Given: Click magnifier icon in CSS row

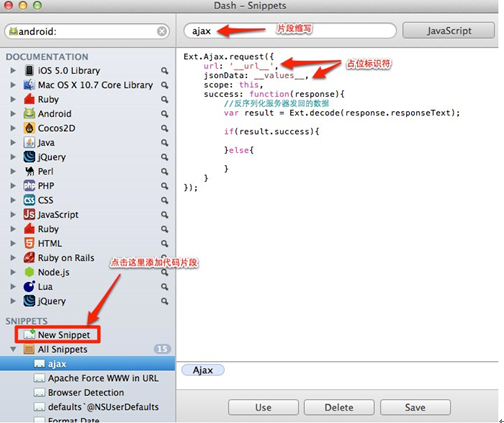Looking at the screenshot, I should point(165,200).
